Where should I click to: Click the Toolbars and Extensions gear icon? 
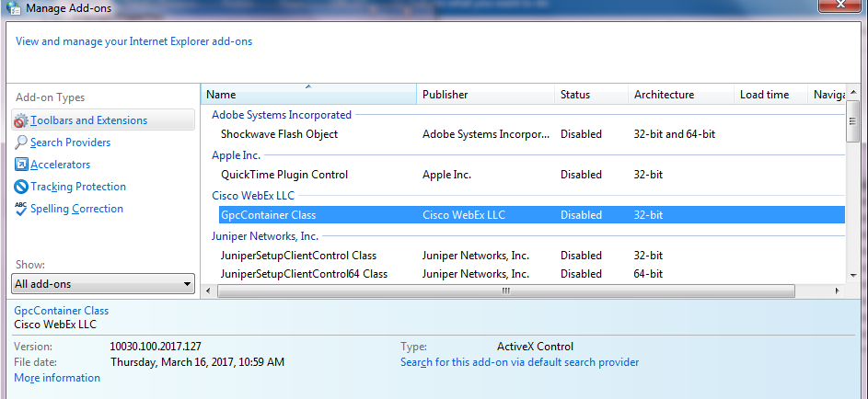20,120
